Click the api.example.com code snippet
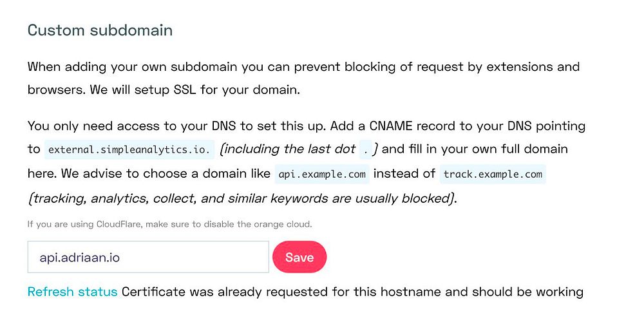 tap(321, 175)
